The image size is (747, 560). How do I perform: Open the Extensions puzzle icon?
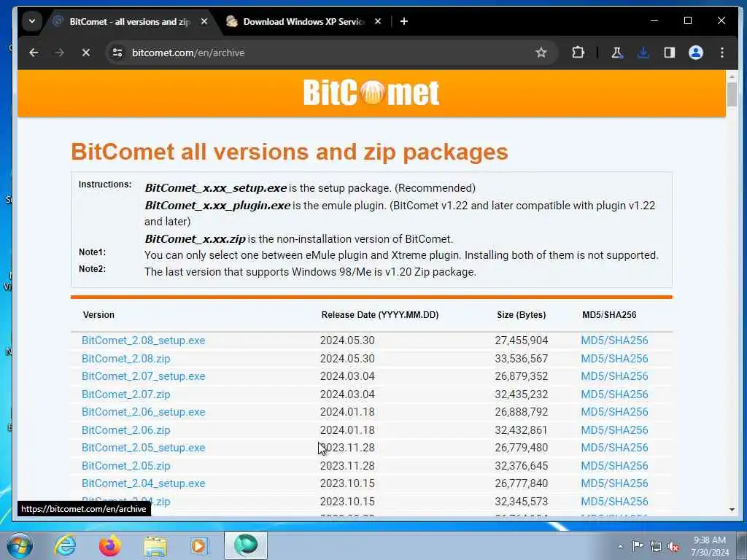(x=578, y=52)
